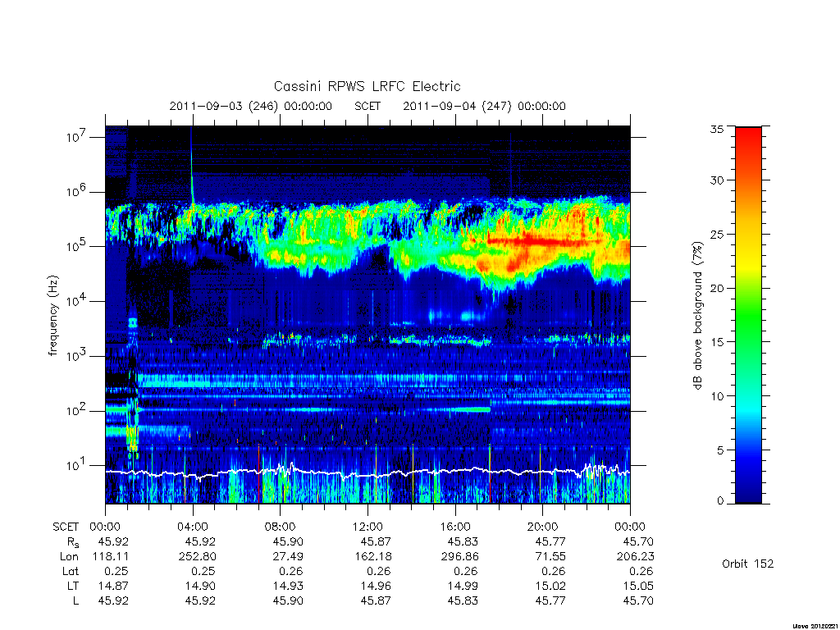The image size is (840, 630).
Task: Click the SCET label between the header dates
Action: [x=367, y=106]
